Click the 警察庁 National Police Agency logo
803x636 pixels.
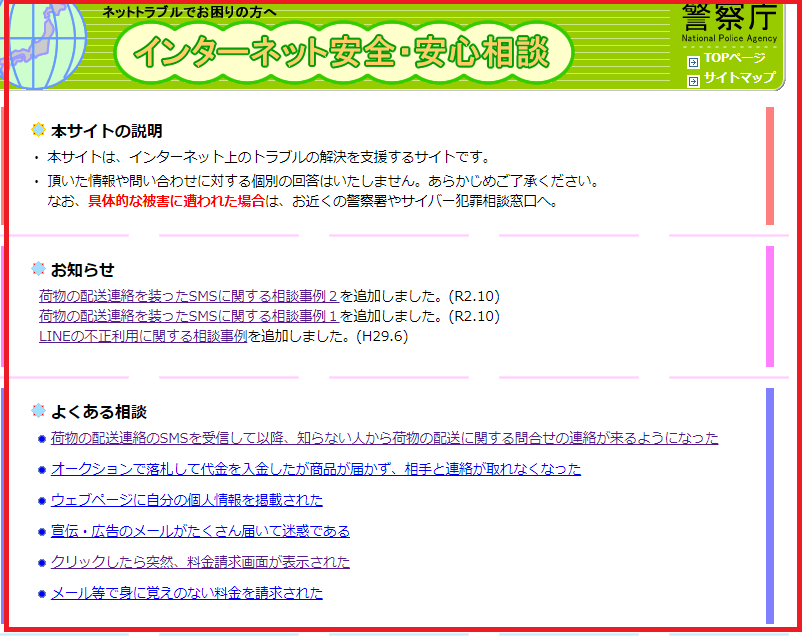(x=728, y=23)
